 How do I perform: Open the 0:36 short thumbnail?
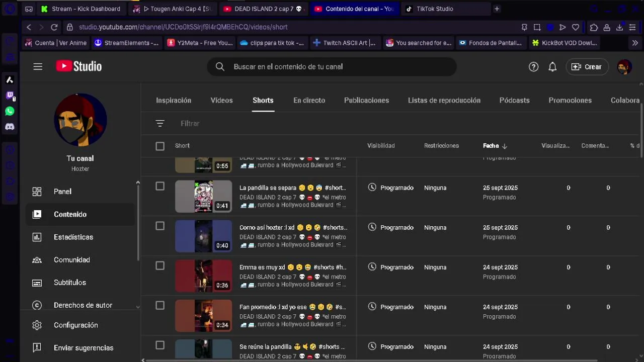(x=203, y=276)
